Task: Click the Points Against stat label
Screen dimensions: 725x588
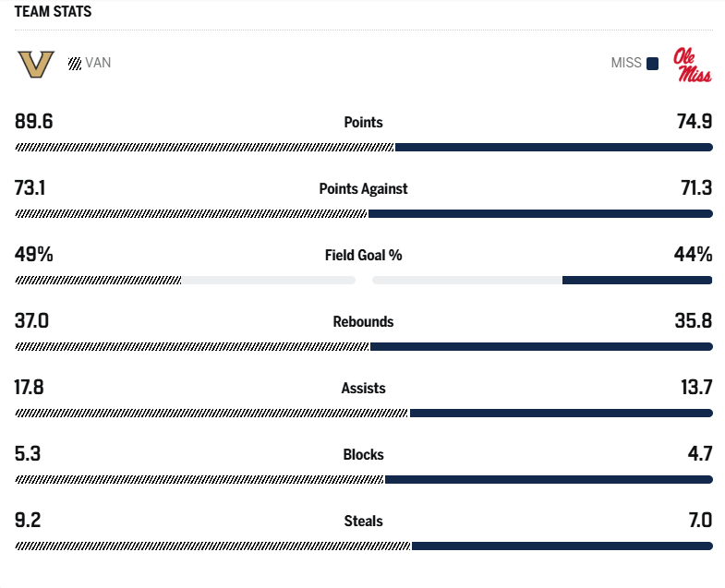Action: click(363, 188)
